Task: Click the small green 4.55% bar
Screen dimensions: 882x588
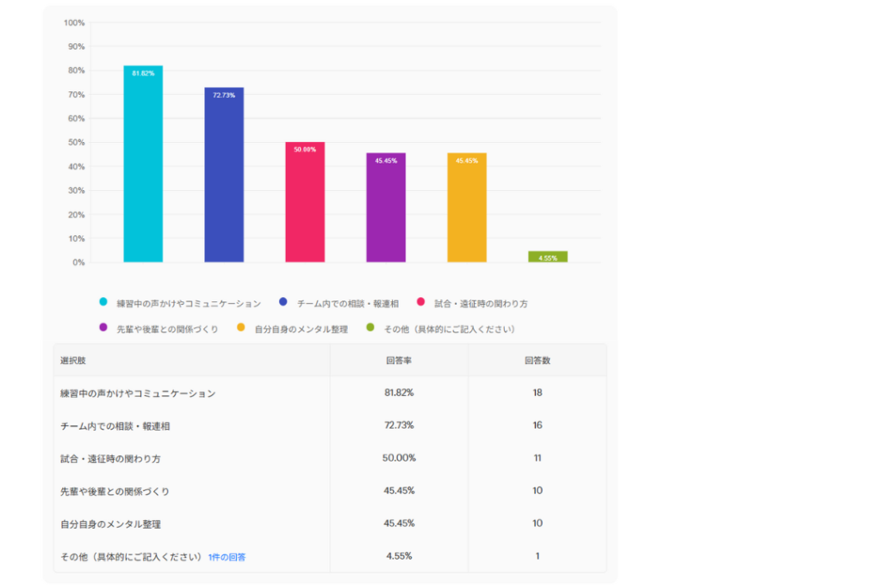Action: [x=548, y=257]
